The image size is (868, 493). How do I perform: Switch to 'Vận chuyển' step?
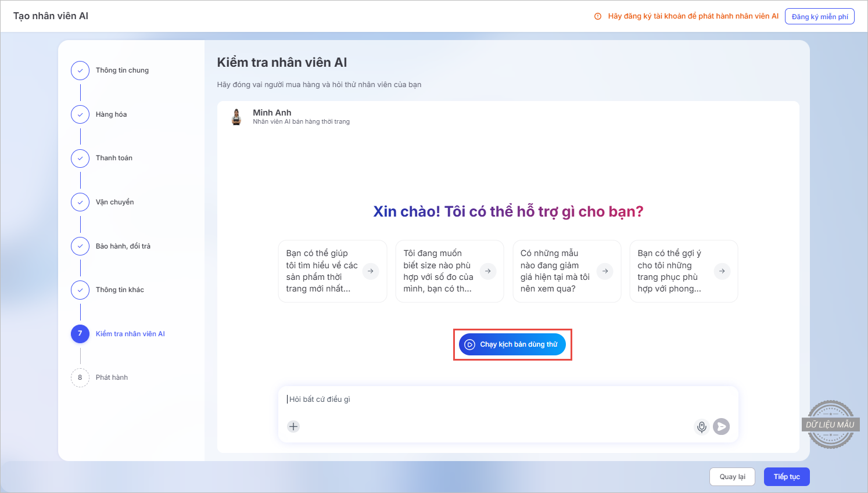click(114, 202)
